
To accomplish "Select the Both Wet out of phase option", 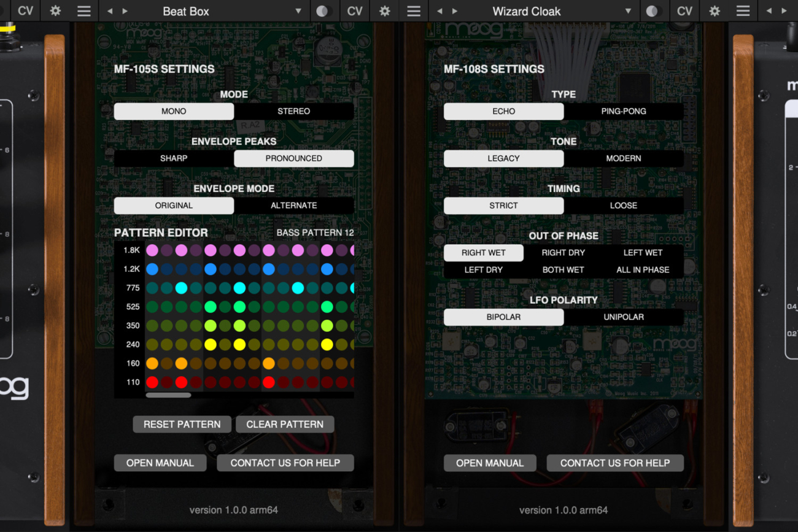I will coord(563,270).
